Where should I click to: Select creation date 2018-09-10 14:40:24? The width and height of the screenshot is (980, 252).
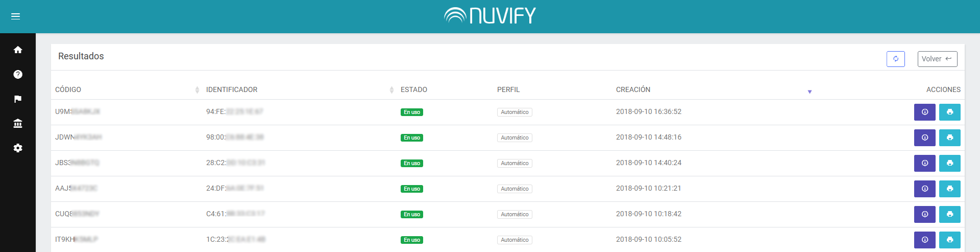pyautogui.click(x=649, y=163)
